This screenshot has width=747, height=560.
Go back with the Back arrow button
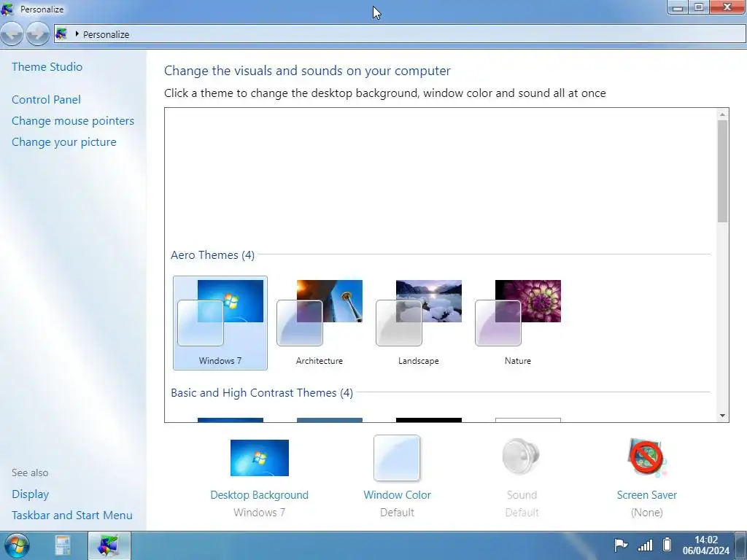(12, 34)
